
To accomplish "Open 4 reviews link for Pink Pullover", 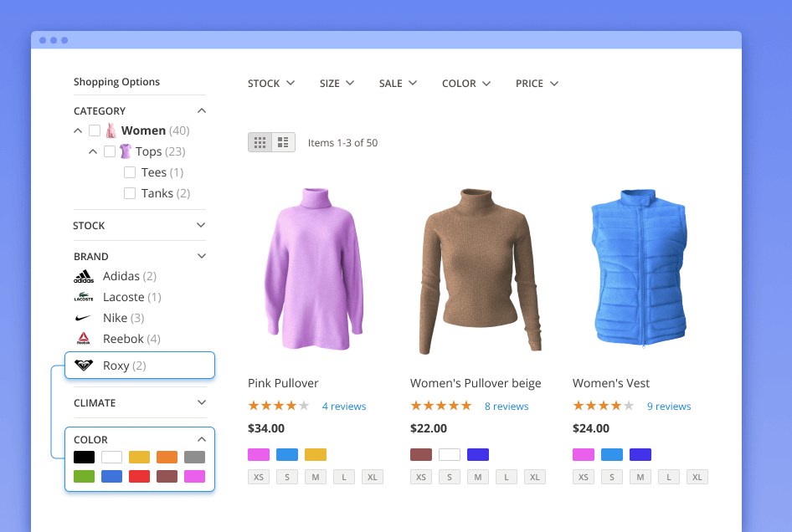I will (344, 407).
